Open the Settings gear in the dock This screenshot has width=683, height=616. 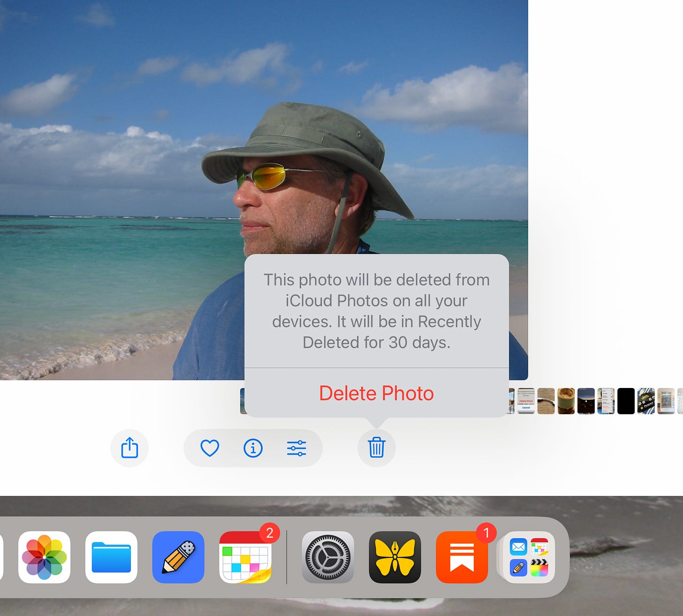(x=328, y=557)
